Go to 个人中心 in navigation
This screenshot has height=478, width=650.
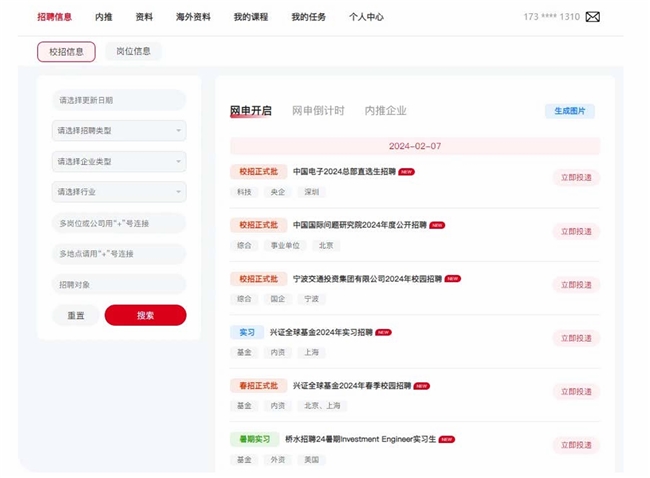[x=366, y=17]
